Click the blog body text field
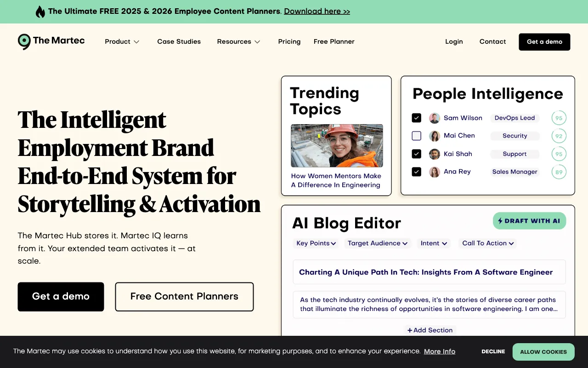The image size is (588, 368). point(429,305)
